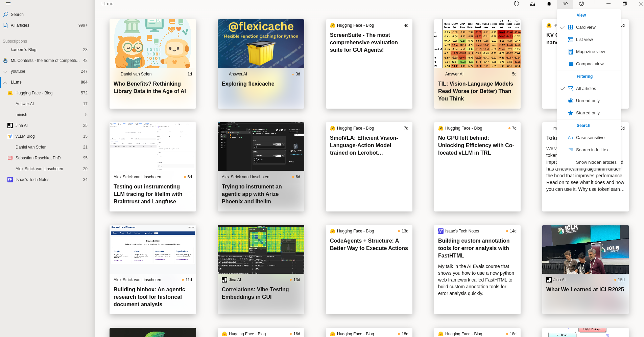The image size is (644, 337).
Task: Open the Correlations heatmap thumbnail
Action: (261, 249)
